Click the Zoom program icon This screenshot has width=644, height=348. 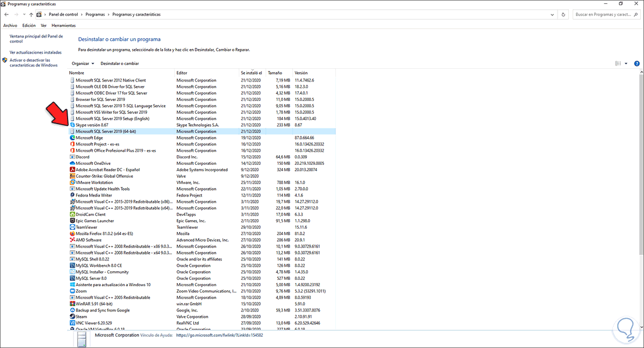(72, 291)
